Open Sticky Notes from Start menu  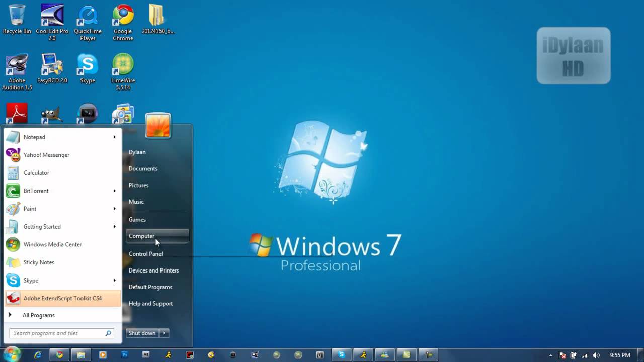coord(62,262)
